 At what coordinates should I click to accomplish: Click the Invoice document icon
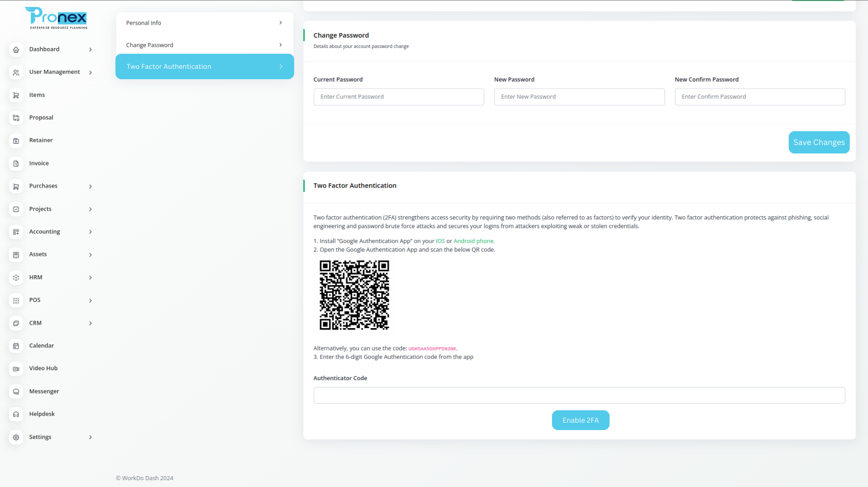[16, 163]
